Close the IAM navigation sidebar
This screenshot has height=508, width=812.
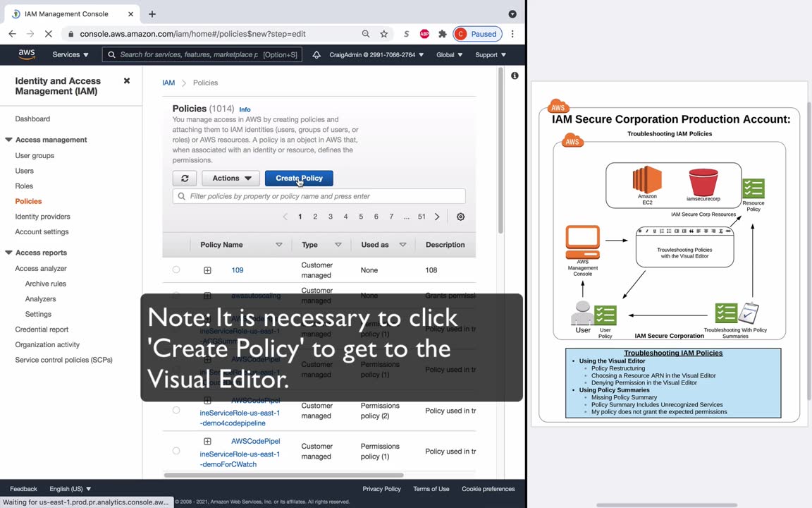[126, 81]
